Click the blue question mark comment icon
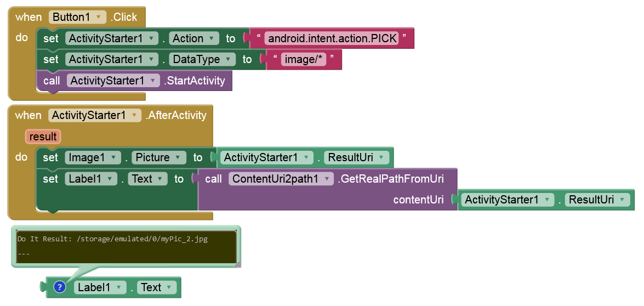The image size is (644, 306). coord(60,287)
